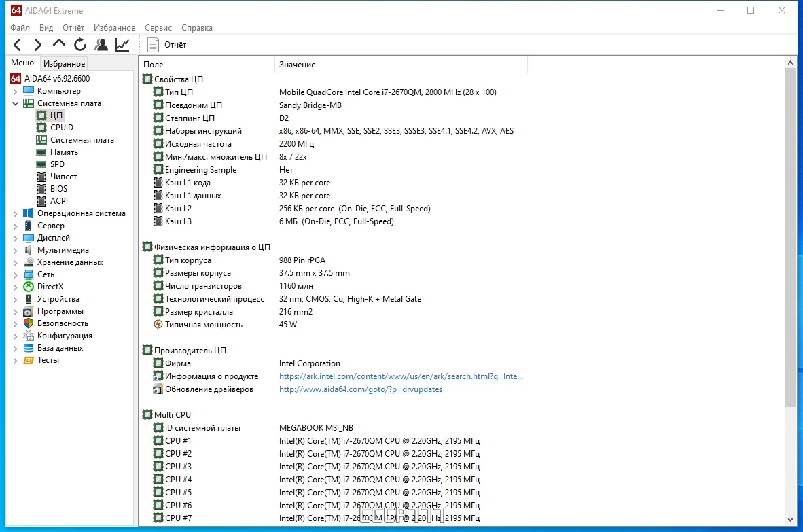Image resolution: width=803 pixels, height=532 pixels.
Task: Open the graph chart toolbar icon
Action: 122,45
